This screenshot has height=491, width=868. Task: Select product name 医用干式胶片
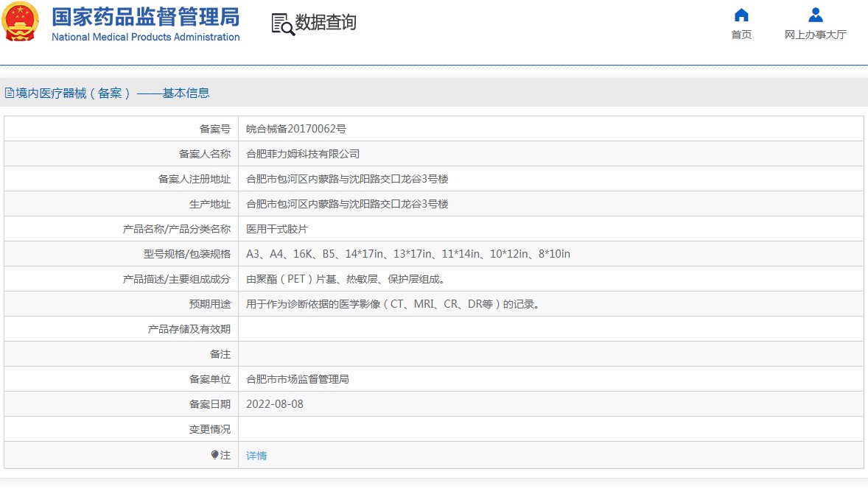click(x=277, y=229)
